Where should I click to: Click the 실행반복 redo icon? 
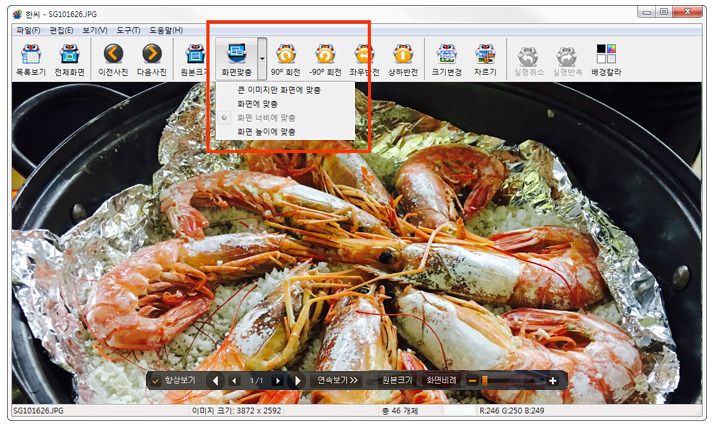567,59
